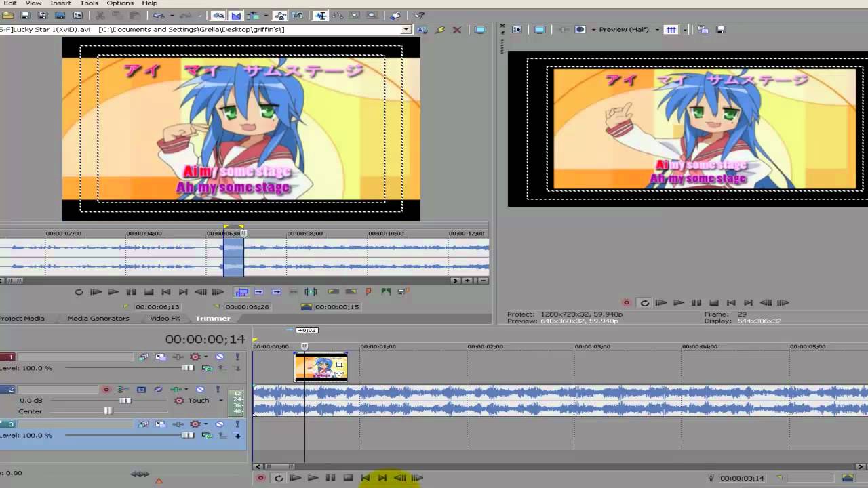Adjust audio track 2 Center pan slider
This screenshot has width=868, height=488.
108,411
